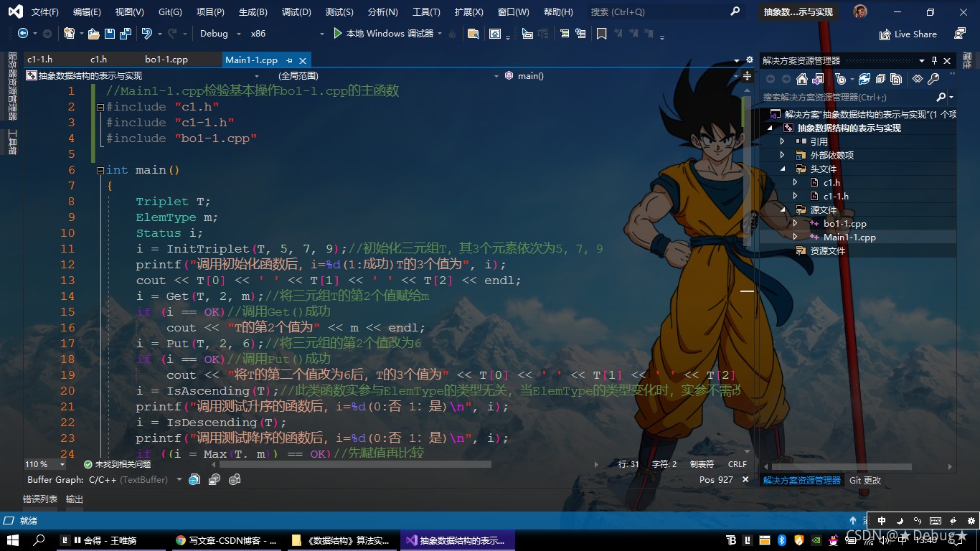Open the 输出 panel tab
This screenshot has width=980, height=551.
tap(75, 499)
